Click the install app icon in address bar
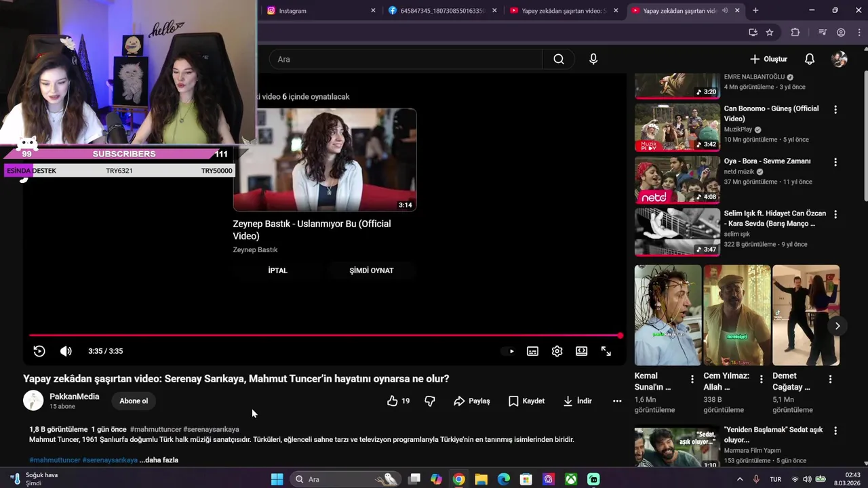This screenshot has width=868, height=488. [x=753, y=32]
